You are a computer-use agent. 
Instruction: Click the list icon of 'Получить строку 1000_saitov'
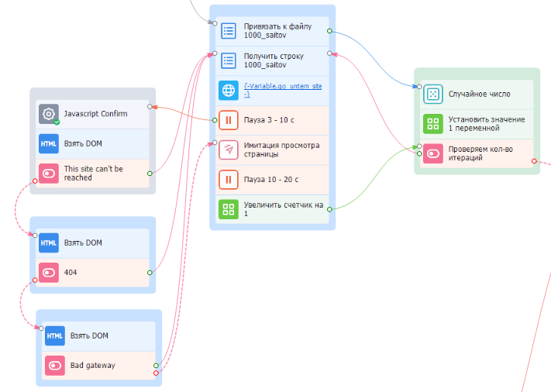229,60
